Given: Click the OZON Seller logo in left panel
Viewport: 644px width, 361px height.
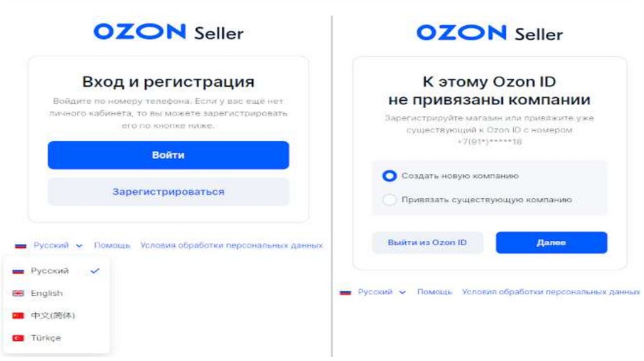Looking at the screenshot, I should [x=168, y=32].
